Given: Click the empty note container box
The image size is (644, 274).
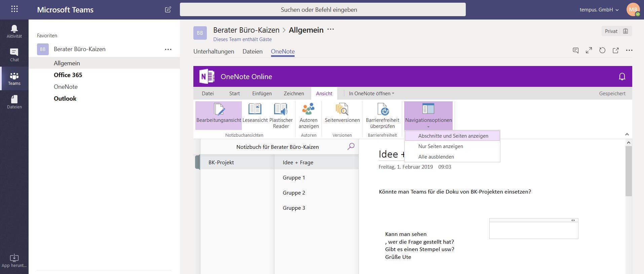Looking at the screenshot, I should pos(534,229).
